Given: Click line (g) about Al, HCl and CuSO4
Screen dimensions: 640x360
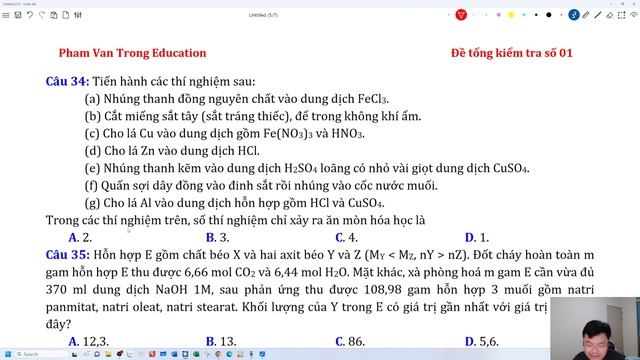Looking at the screenshot, I should coord(234,203).
